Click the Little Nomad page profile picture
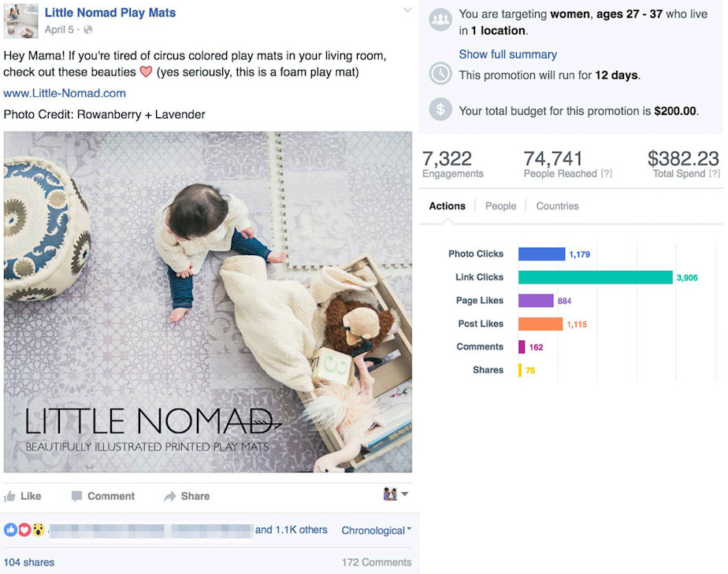The image size is (728, 574). click(20, 21)
